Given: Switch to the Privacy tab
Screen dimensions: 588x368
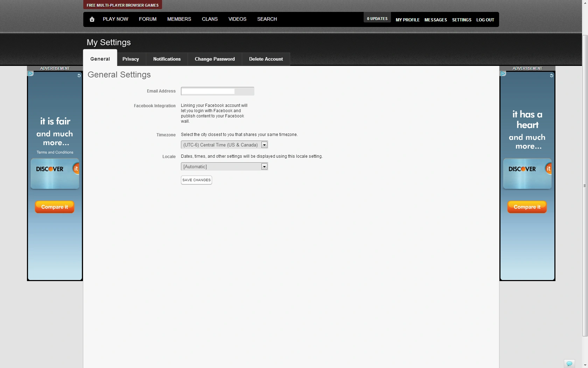Looking at the screenshot, I should [x=131, y=59].
